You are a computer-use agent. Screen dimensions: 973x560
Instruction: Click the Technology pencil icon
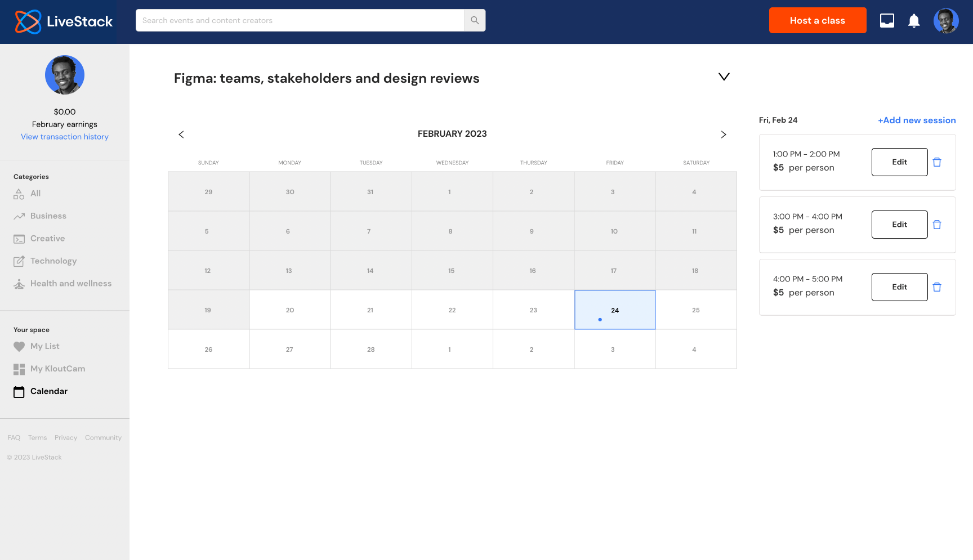click(19, 261)
